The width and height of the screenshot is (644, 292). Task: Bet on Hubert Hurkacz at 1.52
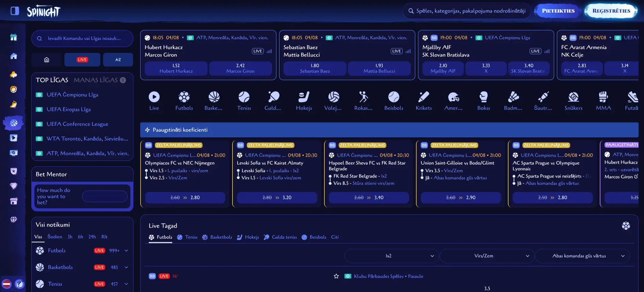(x=176, y=68)
